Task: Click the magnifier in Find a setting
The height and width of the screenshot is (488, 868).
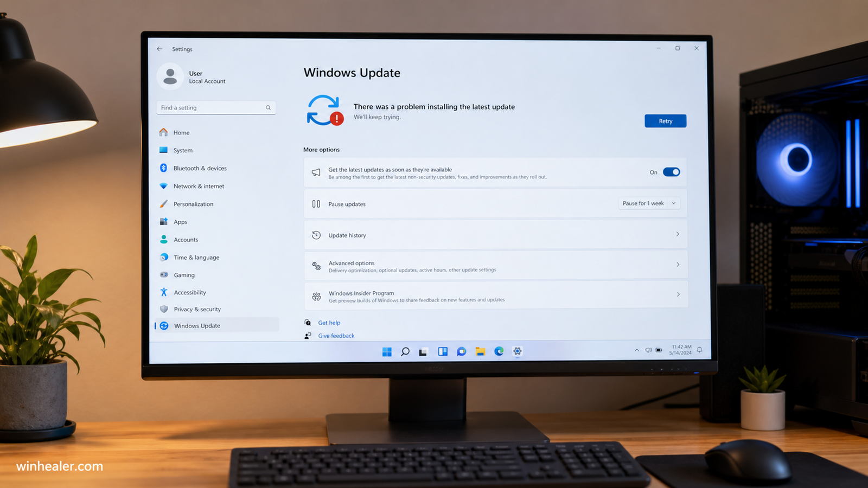Action: click(x=268, y=108)
